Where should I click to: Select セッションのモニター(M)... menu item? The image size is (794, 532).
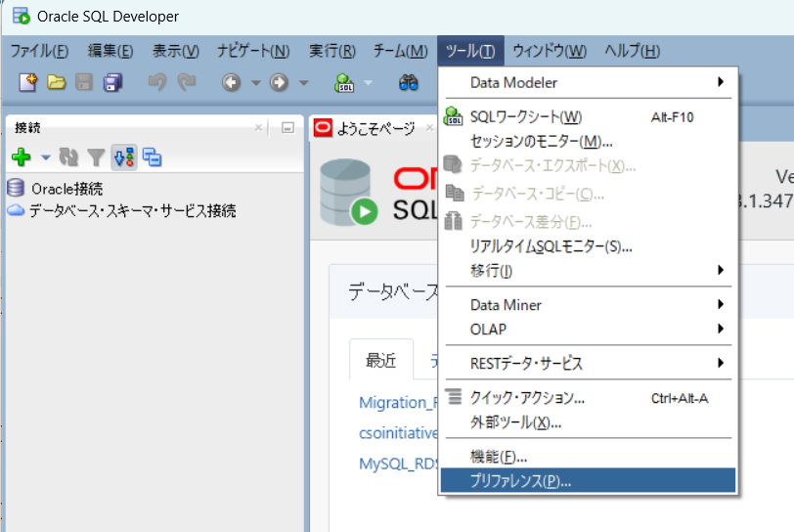pyautogui.click(x=588, y=142)
